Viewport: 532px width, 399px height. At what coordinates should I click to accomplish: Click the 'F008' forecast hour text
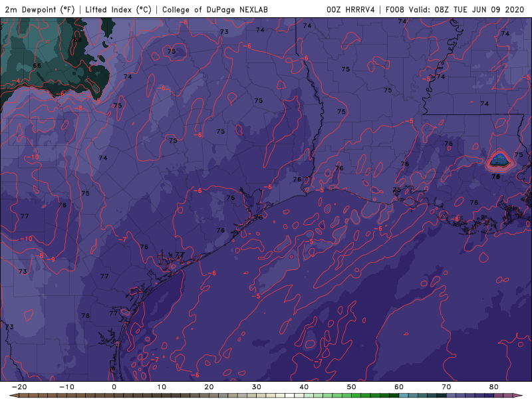(394, 9)
